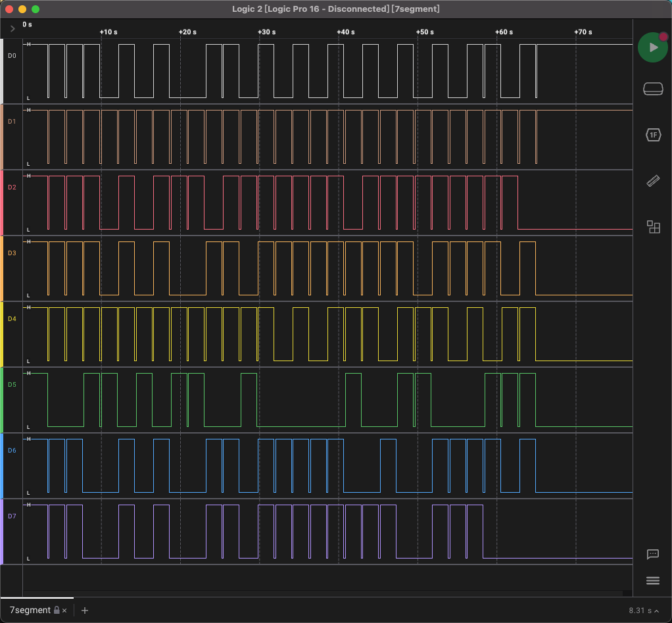Click the +40 s timeline marker
Screen dimensions: 672x623
(345, 32)
